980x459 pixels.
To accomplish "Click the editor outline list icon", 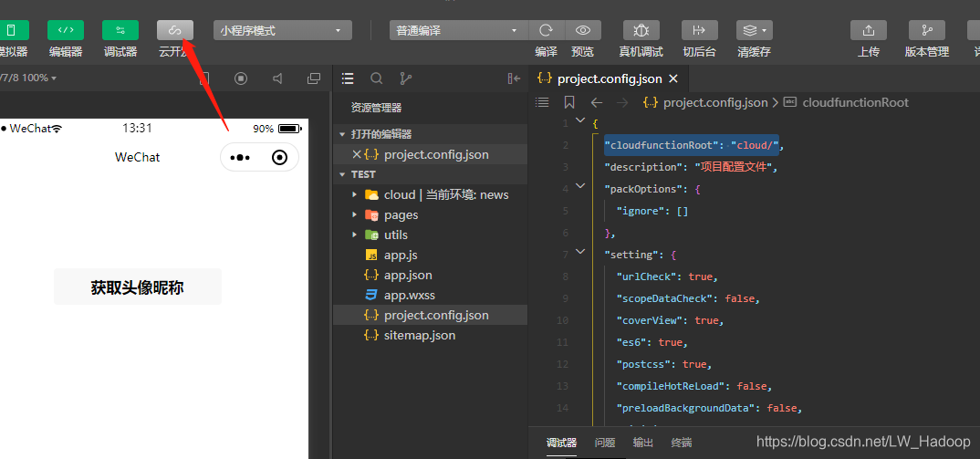I will click(543, 102).
